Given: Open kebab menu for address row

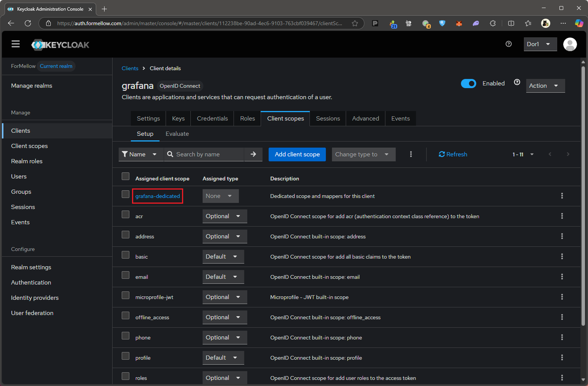Looking at the screenshot, I should 562,236.
